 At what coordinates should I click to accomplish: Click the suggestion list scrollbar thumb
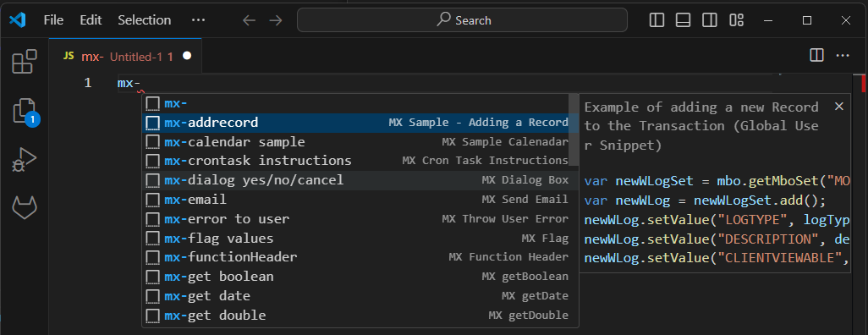574,130
